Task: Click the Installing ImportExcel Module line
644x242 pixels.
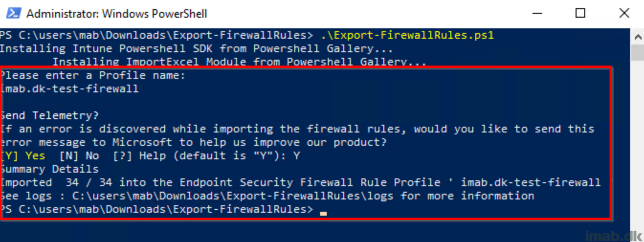Action: pos(239,62)
